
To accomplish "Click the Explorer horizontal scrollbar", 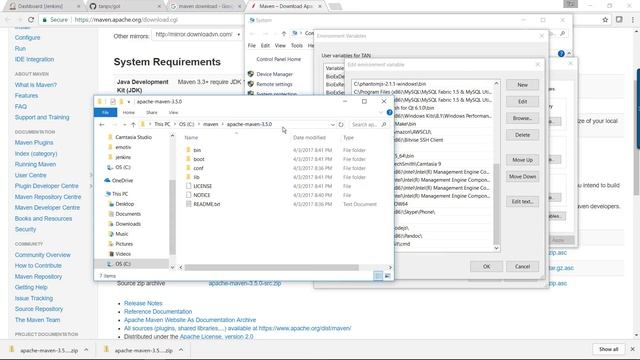I will click(x=271, y=268).
